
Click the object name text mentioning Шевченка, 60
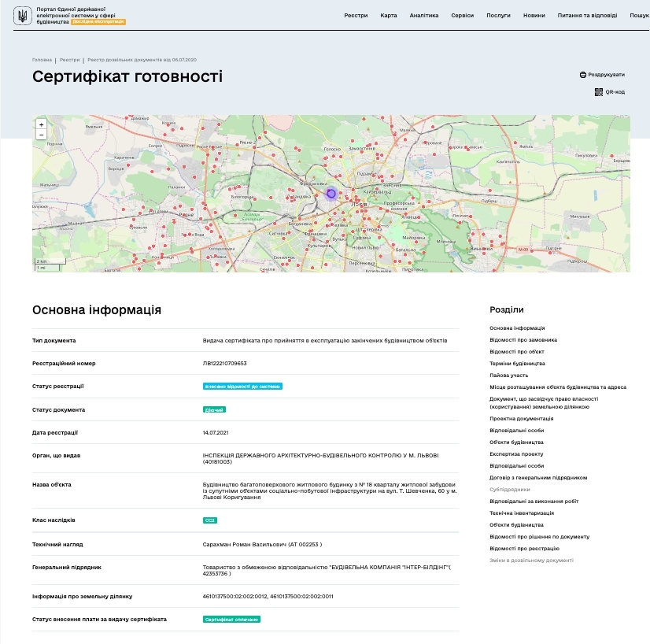[330, 490]
